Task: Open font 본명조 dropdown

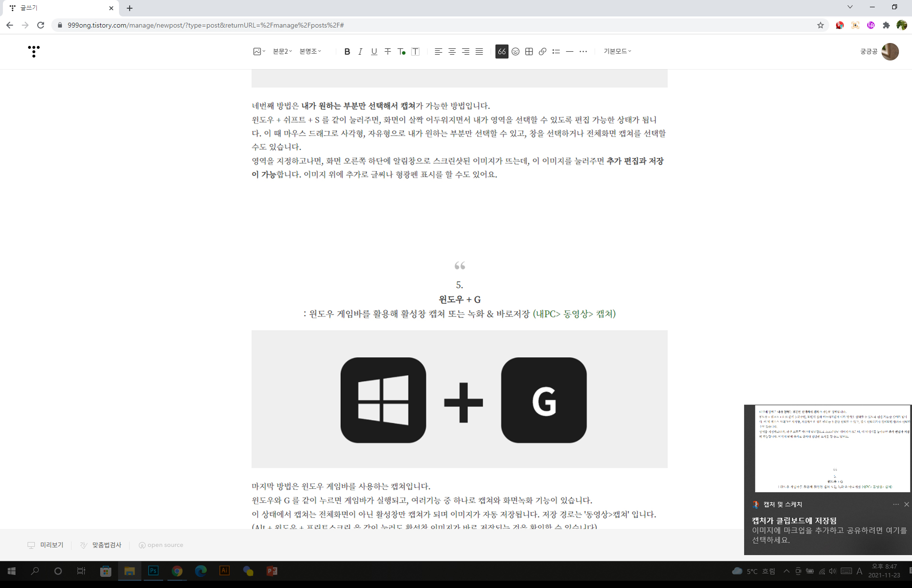Action: (x=310, y=51)
